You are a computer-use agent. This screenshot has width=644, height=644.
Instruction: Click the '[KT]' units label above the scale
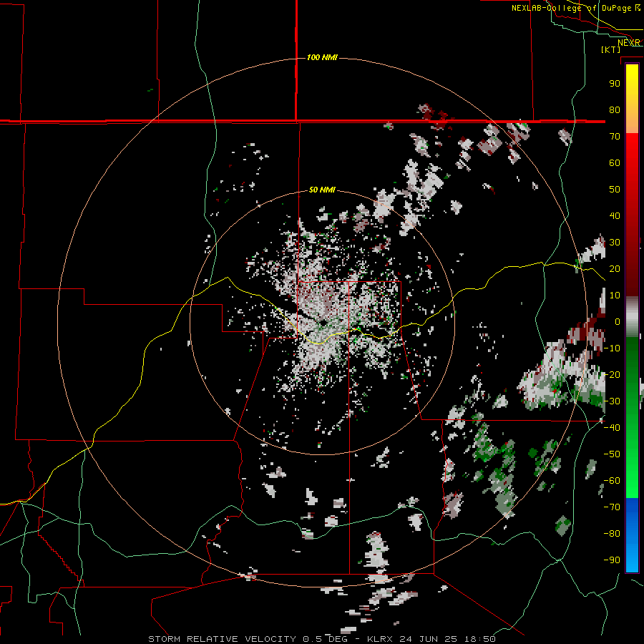point(611,49)
